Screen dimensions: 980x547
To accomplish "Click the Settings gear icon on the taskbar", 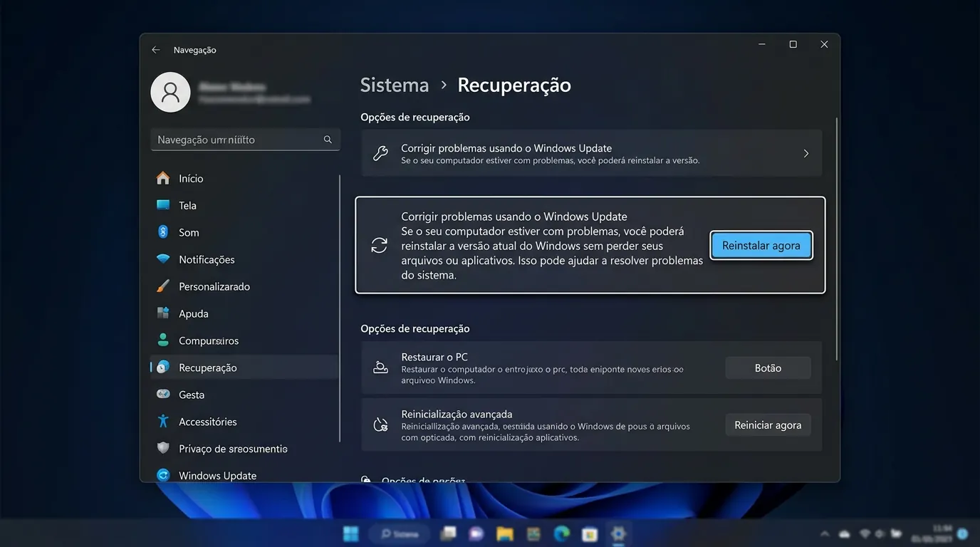I will point(617,533).
